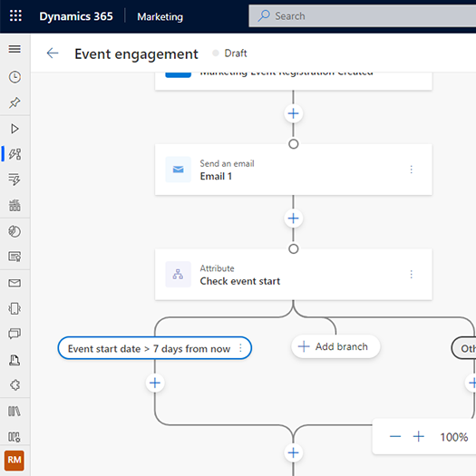Viewport: 476px width, 476px height.
Task: Open options menu on Event start date branch
Action: [240, 348]
